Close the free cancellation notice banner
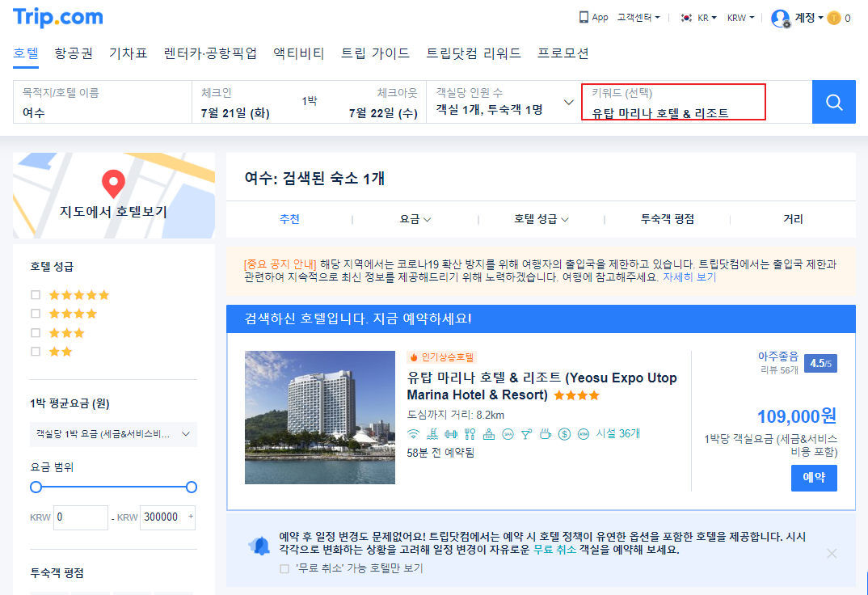Viewport: 868px width, 595px height. pyautogui.click(x=832, y=554)
